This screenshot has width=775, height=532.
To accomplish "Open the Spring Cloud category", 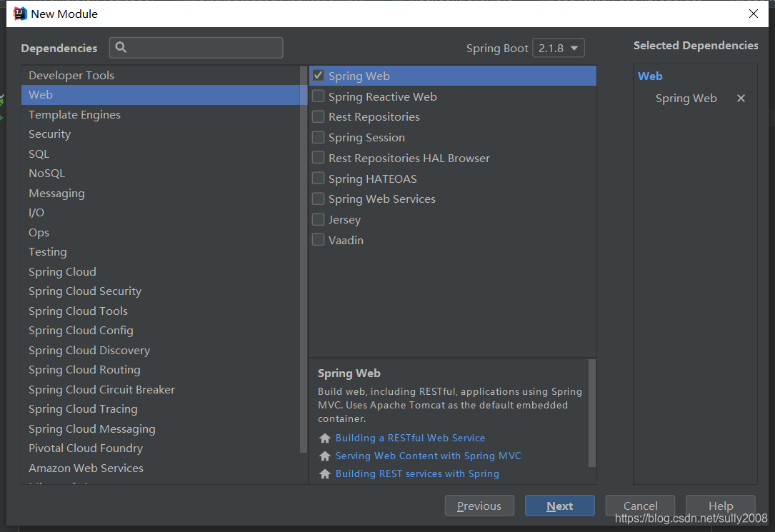I will click(x=161, y=271).
